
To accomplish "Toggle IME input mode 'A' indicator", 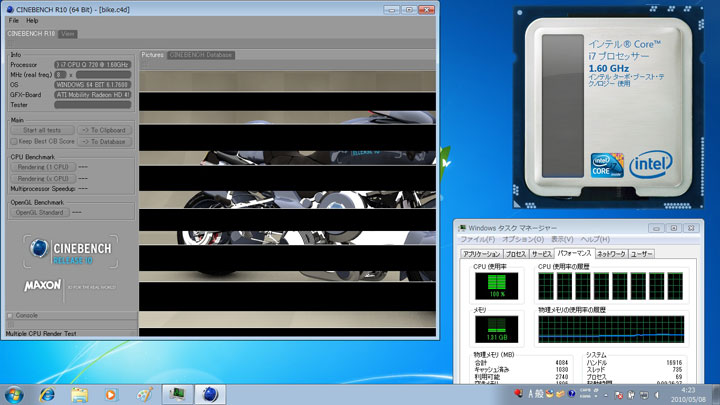I will click(530, 394).
